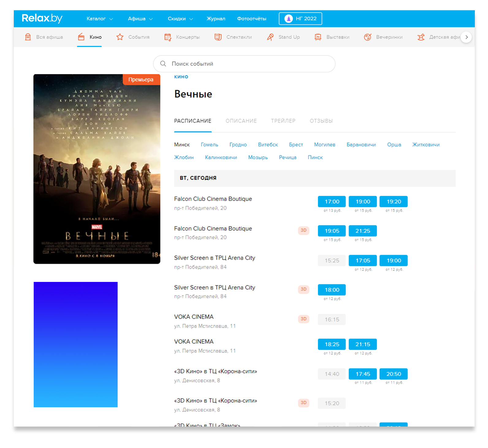This screenshot has width=488, height=448.
Task: Select the city Орша
Action: click(x=394, y=145)
